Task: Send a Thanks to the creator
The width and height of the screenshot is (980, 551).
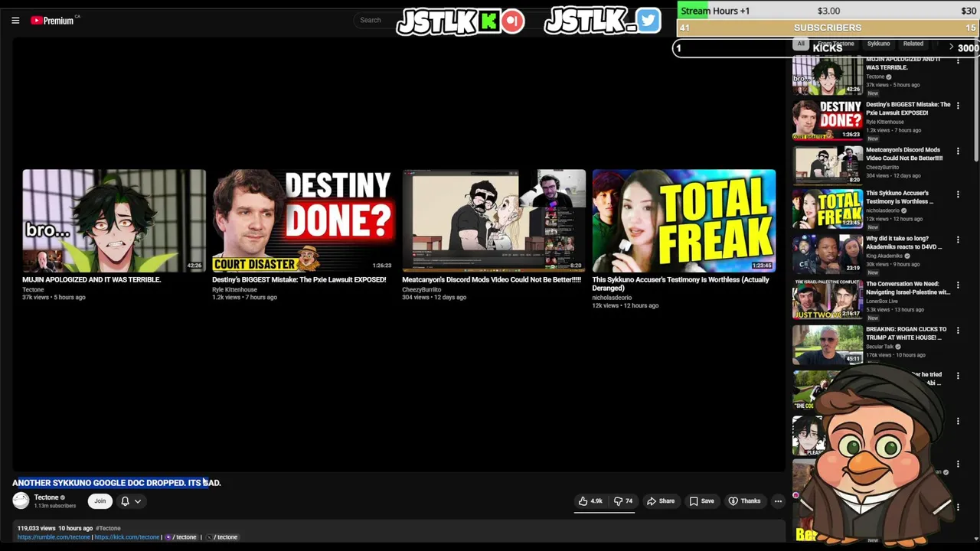Action: (745, 501)
